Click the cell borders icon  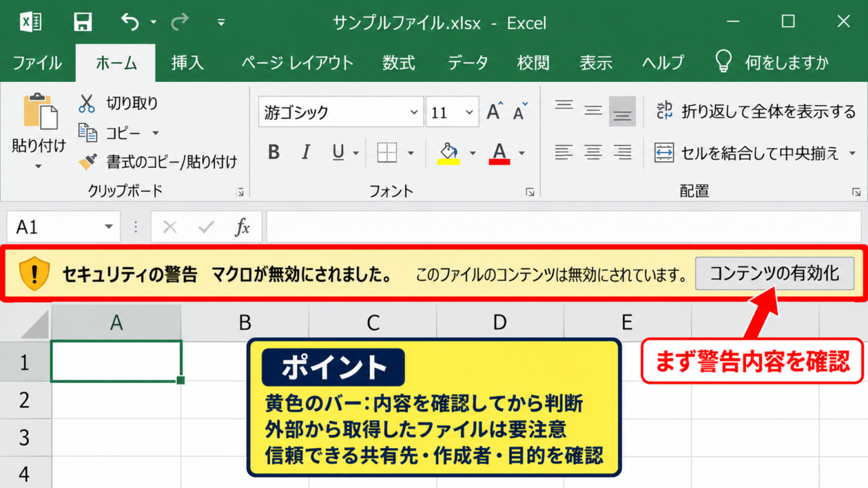click(387, 152)
